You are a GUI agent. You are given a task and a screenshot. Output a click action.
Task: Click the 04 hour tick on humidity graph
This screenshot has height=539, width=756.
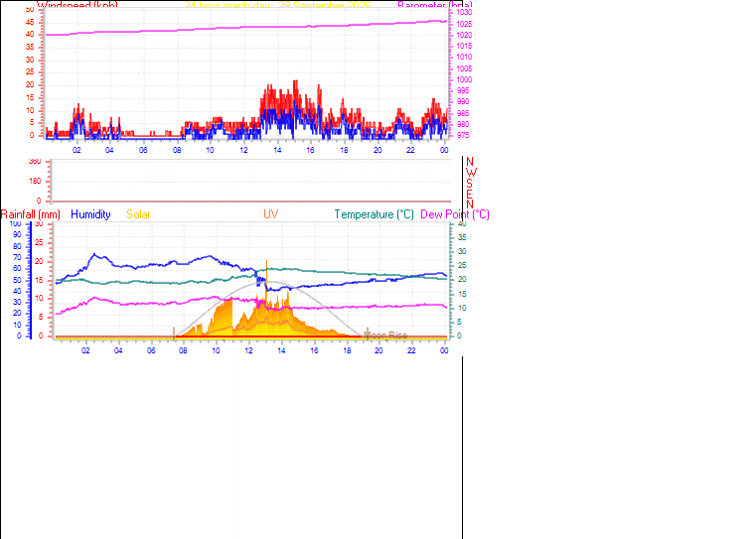(x=118, y=350)
